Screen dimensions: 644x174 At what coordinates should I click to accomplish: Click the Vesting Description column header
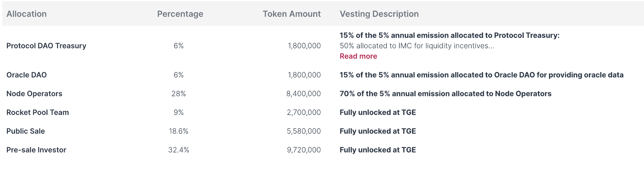tap(379, 14)
